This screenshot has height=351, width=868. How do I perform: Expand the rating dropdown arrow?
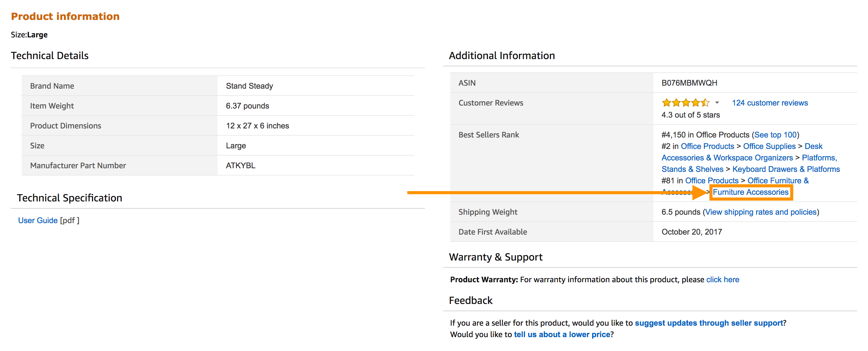coord(717,103)
